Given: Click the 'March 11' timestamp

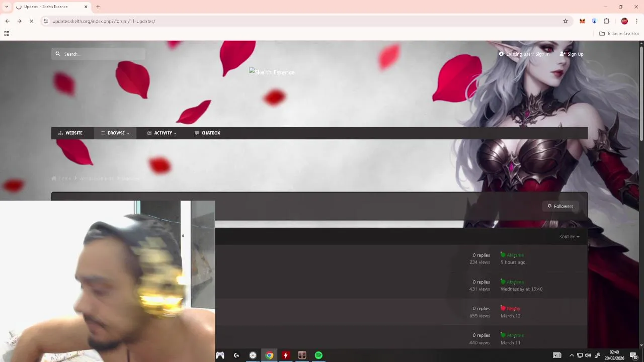Looking at the screenshot, I should pyautogui.click(x=510, y=342).
